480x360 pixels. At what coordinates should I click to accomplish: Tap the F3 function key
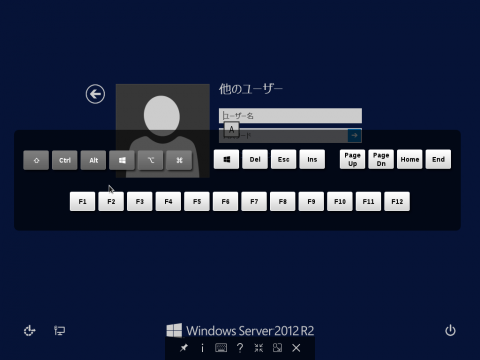coord(140,201)
